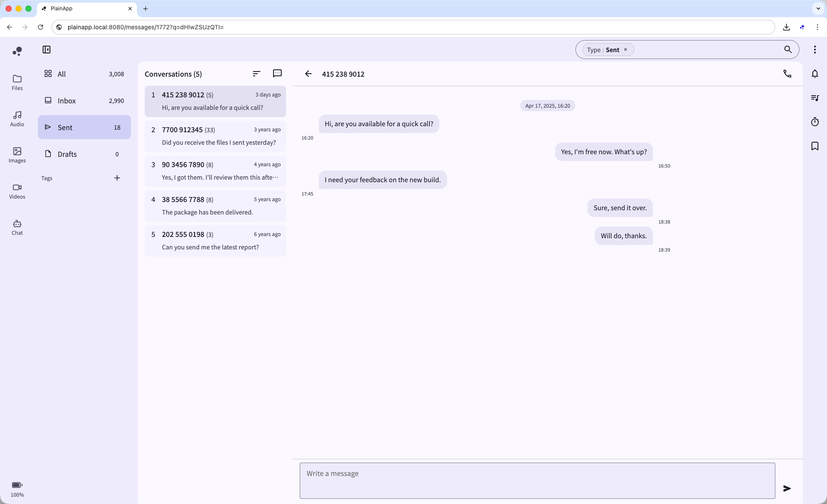Expand the tab search chevron
This screenshot has width=827, height=504.
pyautogui.click(x=818, y=9)
